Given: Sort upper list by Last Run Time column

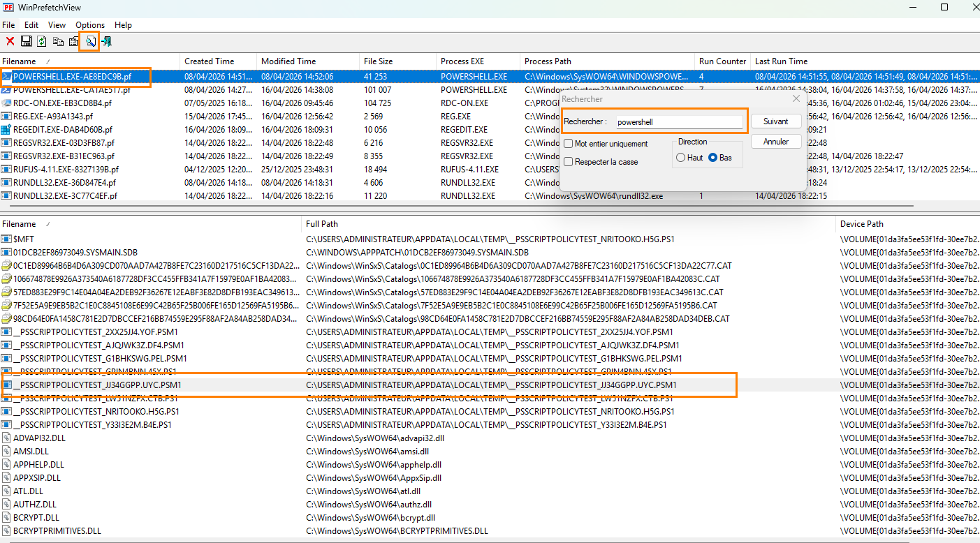Looking at the screenshot, I should (865, 61).
